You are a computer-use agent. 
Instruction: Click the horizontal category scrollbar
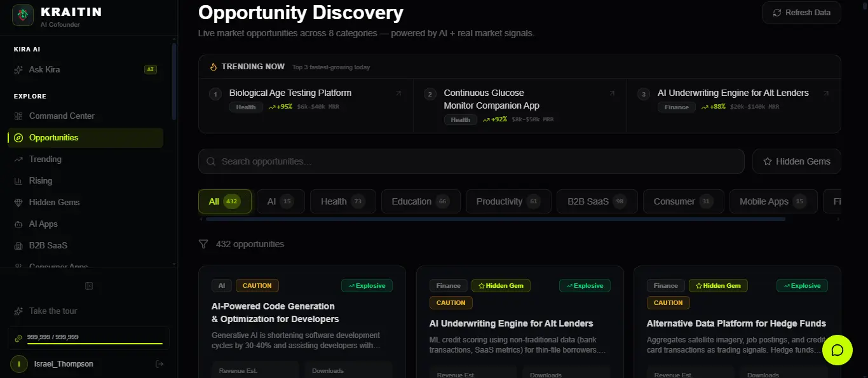point(496,219)
